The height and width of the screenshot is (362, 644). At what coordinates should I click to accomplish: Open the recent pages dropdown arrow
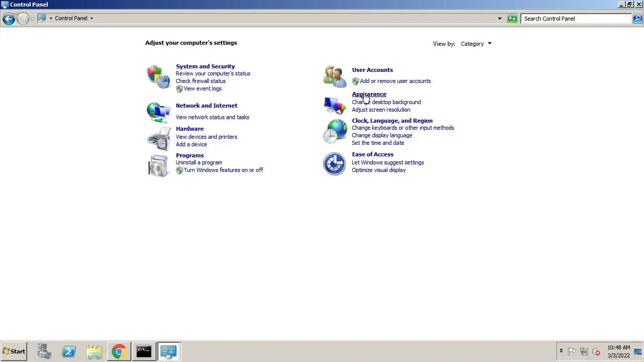click(x=32, y=19)
